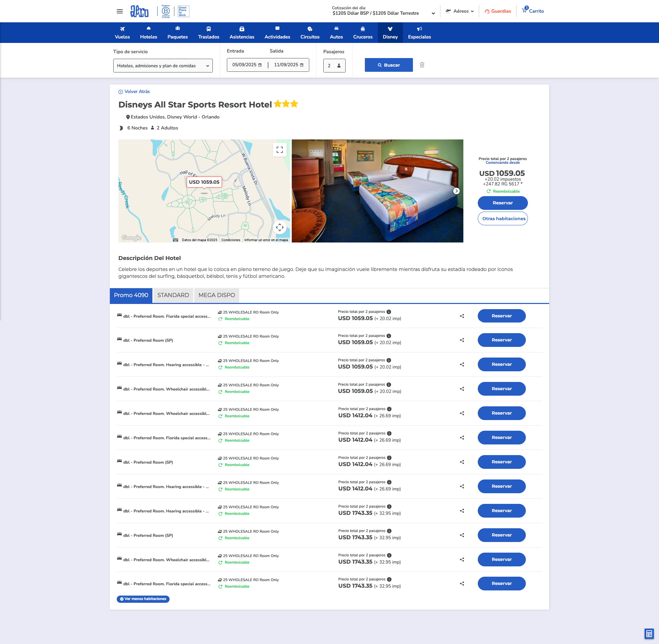Collapse with Ver menos habitaciones

pyautogui.click(x=143, y=599)
